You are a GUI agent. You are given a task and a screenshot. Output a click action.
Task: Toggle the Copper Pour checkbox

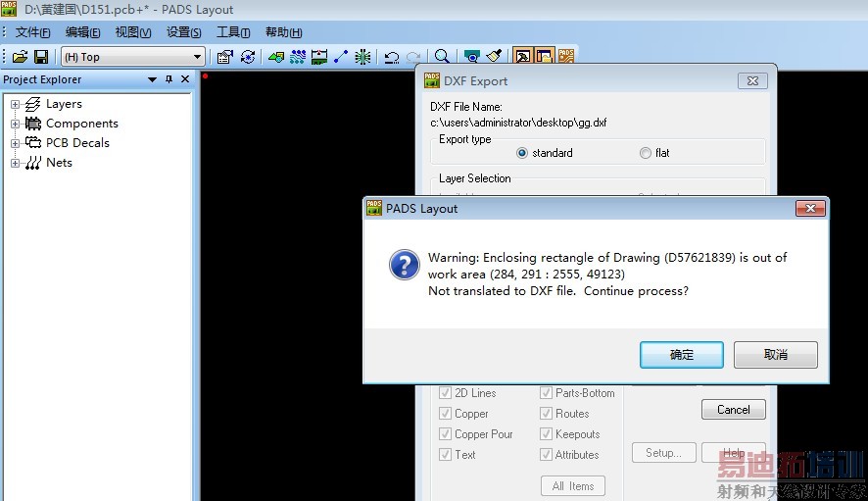click(x=445, y=434)
